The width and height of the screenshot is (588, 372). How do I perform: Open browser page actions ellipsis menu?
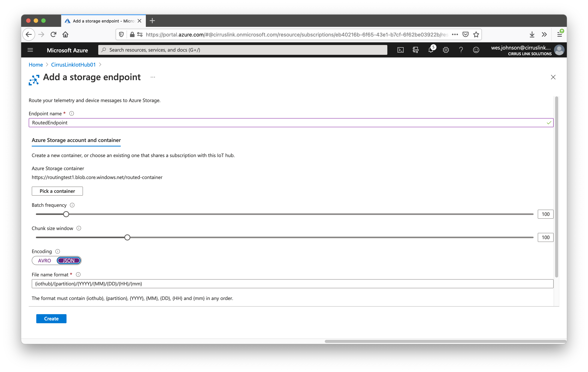[x=455, y=34]
